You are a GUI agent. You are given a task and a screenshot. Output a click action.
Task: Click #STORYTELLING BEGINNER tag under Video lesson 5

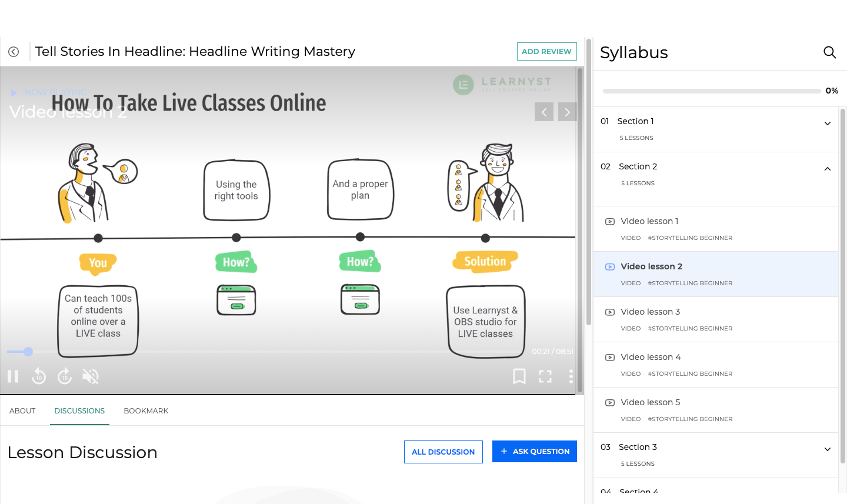pyautogui.click(x=690, y=419)
